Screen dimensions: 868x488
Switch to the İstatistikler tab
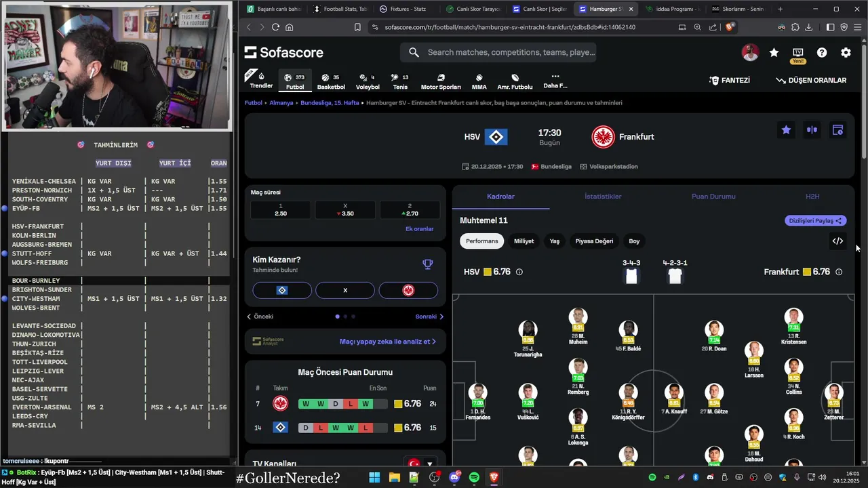click(603, 197)
